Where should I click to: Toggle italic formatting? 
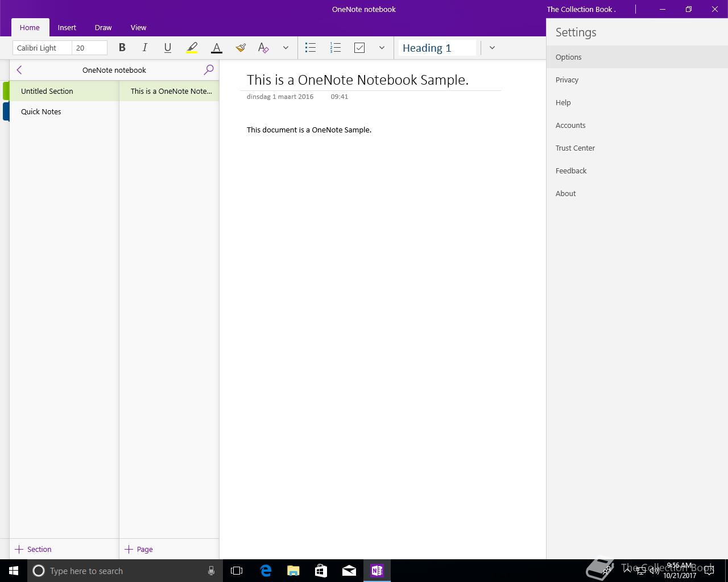click(x=144, y=48)
